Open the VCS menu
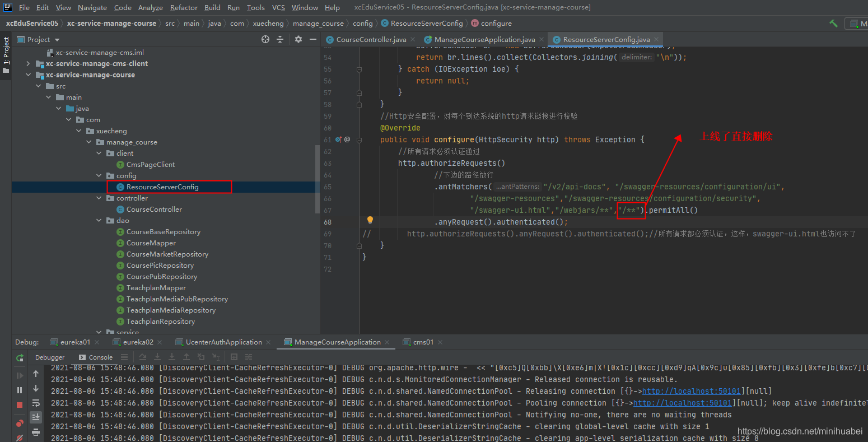868x442 pixels. 278,7
